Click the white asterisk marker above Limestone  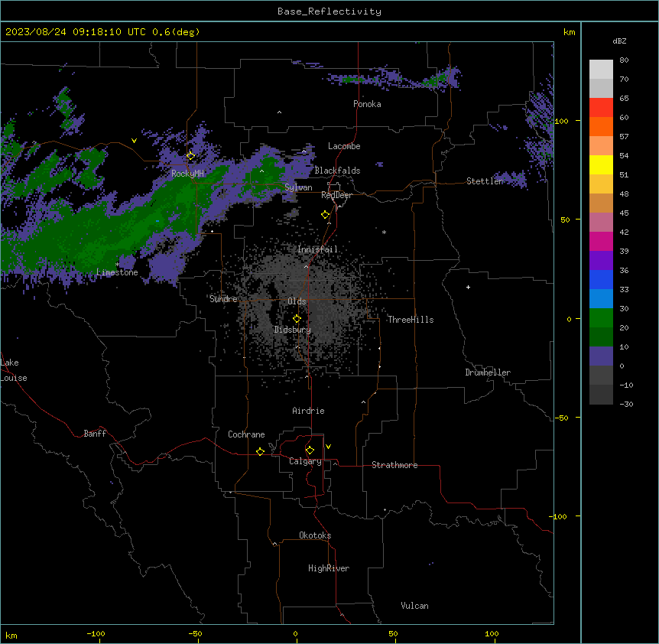coord(117,265)
